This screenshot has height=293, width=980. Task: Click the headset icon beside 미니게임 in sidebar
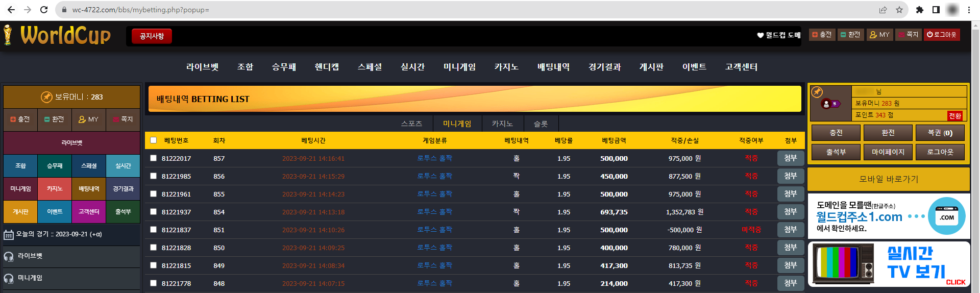pos(9,278)
